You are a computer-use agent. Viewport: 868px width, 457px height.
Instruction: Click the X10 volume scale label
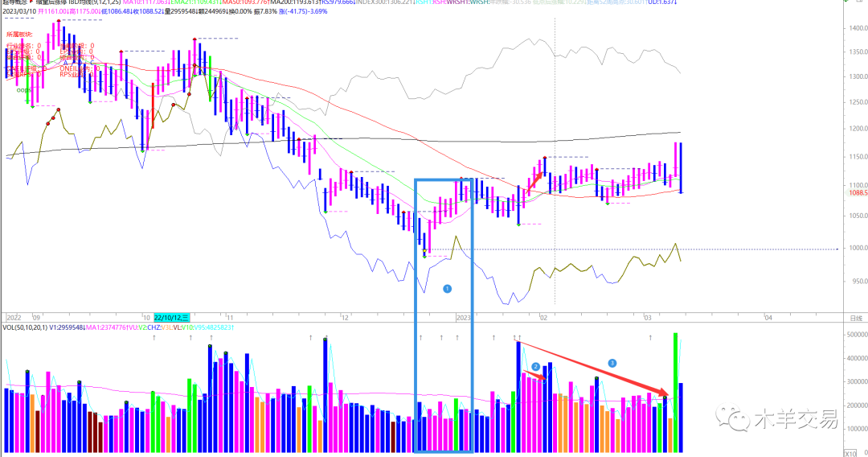click(850, 453)
